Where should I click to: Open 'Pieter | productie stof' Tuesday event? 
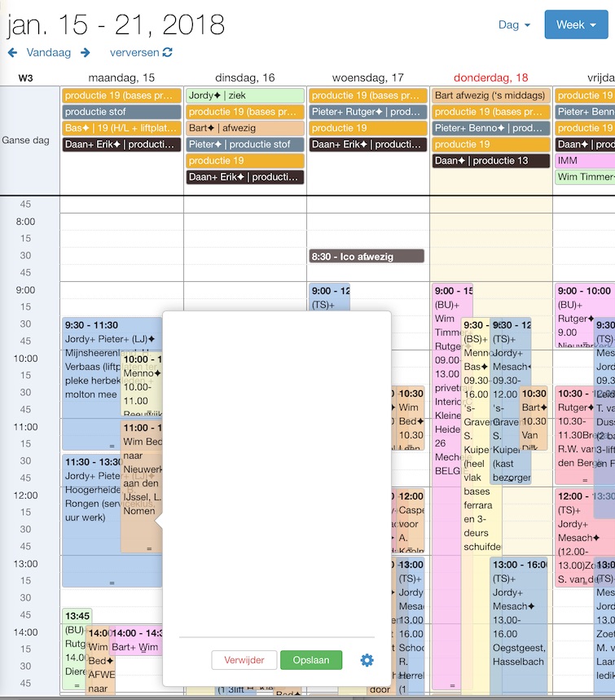[245, 144]
